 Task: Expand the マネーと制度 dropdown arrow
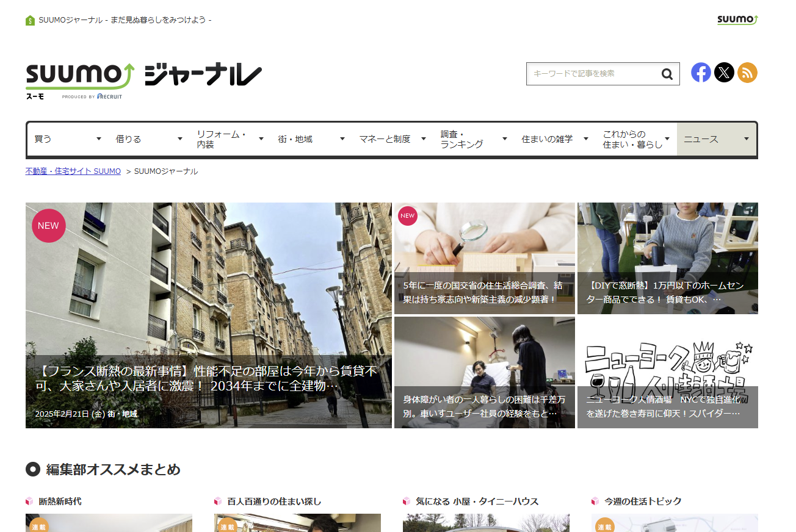coord(423,139)
